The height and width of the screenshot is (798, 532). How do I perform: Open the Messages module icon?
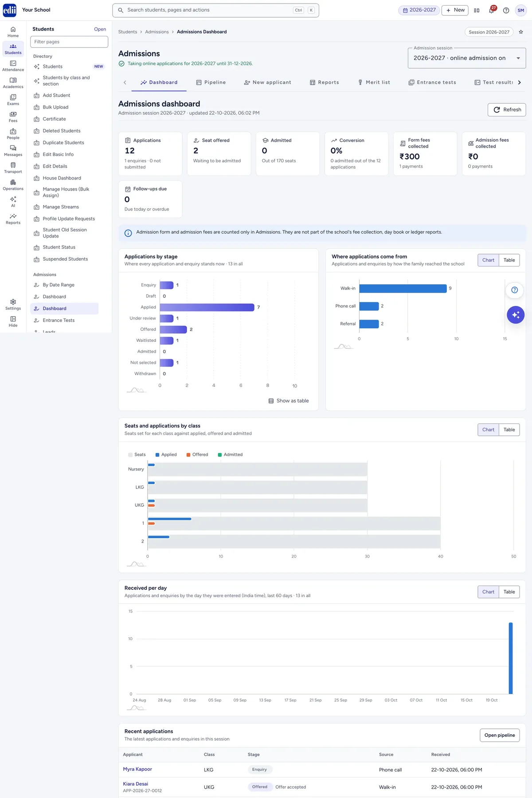(x=13, y=151)
